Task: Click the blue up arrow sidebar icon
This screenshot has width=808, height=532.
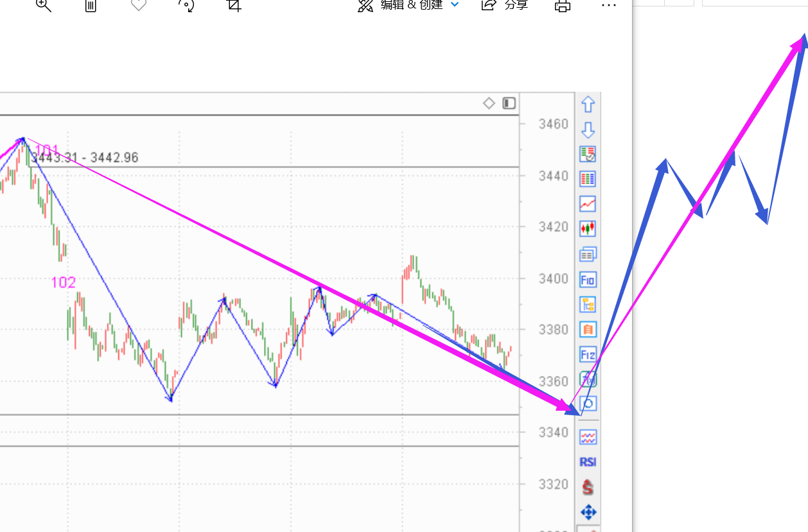Action: (588, 105)
